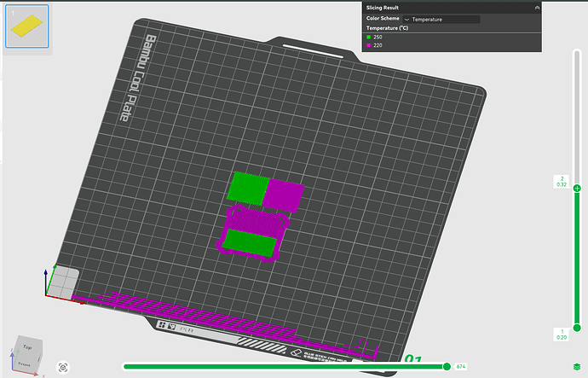Click the Temperature (°C) legend heading
Viewport: 588px width, 378px height.
(x=387, y=28)
